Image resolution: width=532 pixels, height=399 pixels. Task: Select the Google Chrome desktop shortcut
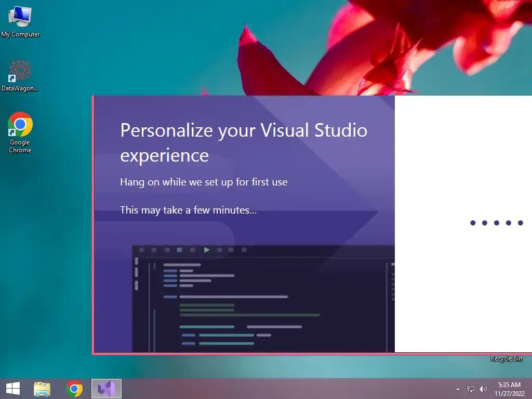[x=20, y=132]
